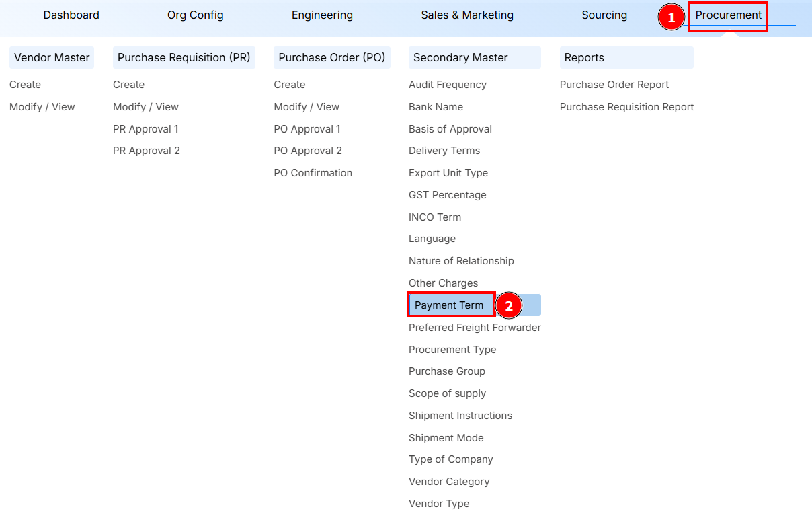The width and height of the screenshot is (812, 526).
Task: Select the Engineering tab
Action: 322,15
